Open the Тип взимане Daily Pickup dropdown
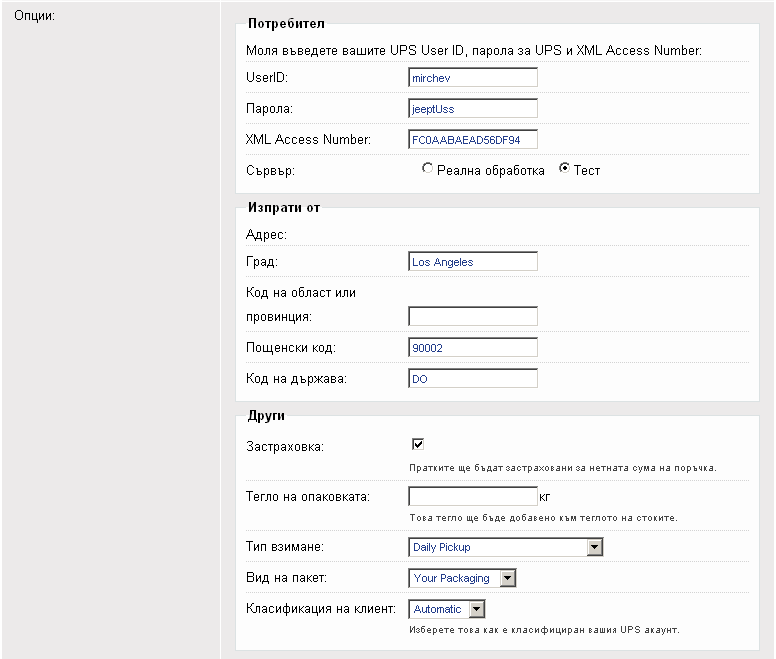This screenshot has width=776, height=659. 506,547
